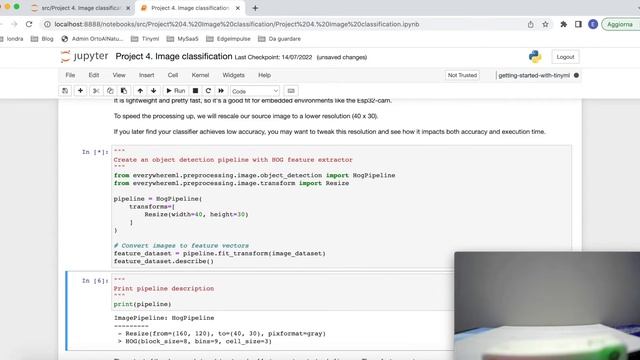Open a new browser tab
The image size is (640, 360).
(x=255, y=8)
